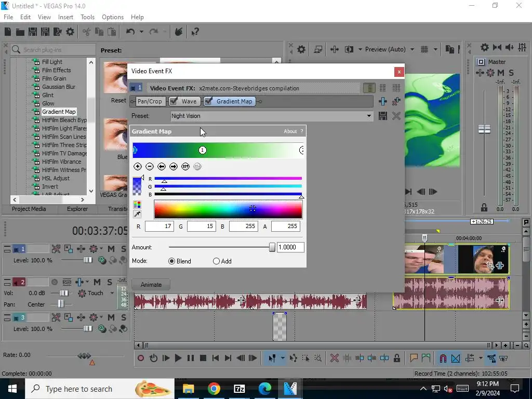Click the Animate button
The image size is (532, 399).
151,285
